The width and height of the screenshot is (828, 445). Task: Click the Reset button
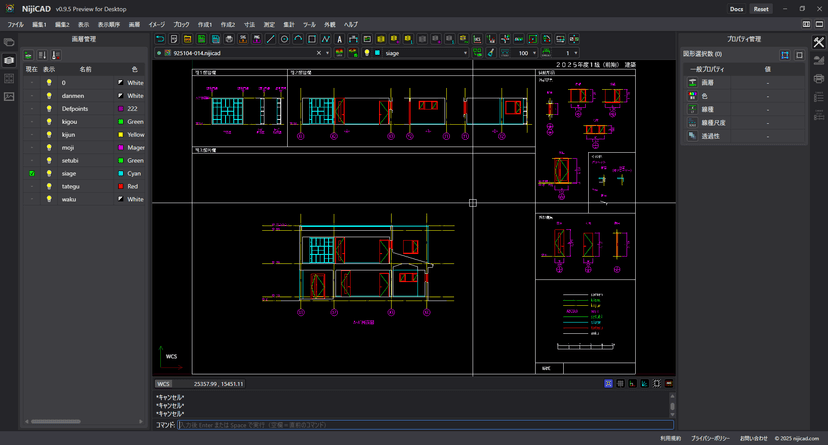pyautogui.click(x=761, y=8)
